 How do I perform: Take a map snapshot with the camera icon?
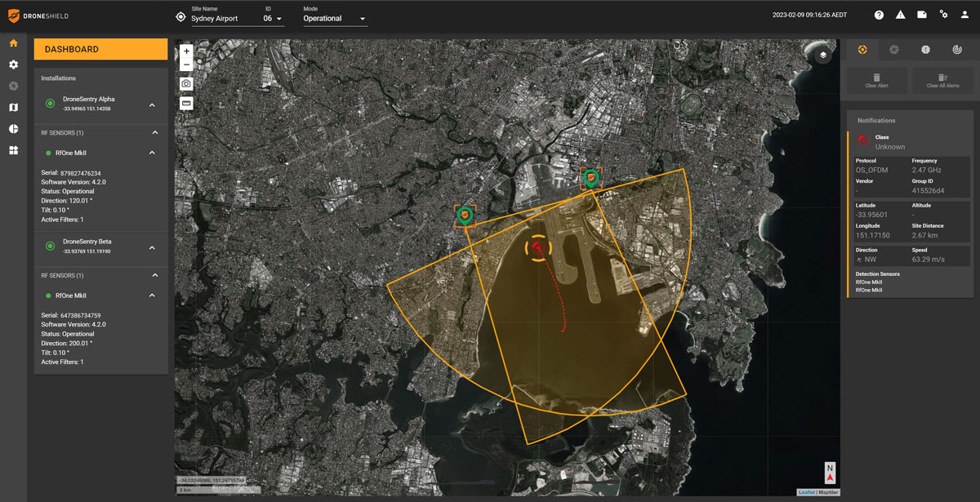click(186, 84)
